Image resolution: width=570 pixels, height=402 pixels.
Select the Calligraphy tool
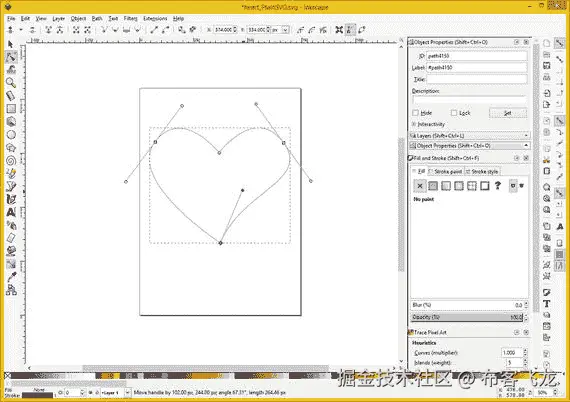tap(11, 199)
